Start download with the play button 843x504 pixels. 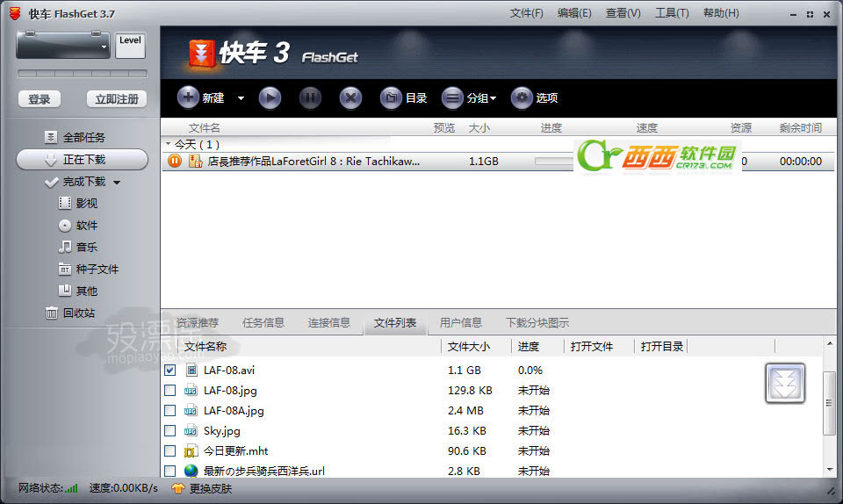point(270,97)
